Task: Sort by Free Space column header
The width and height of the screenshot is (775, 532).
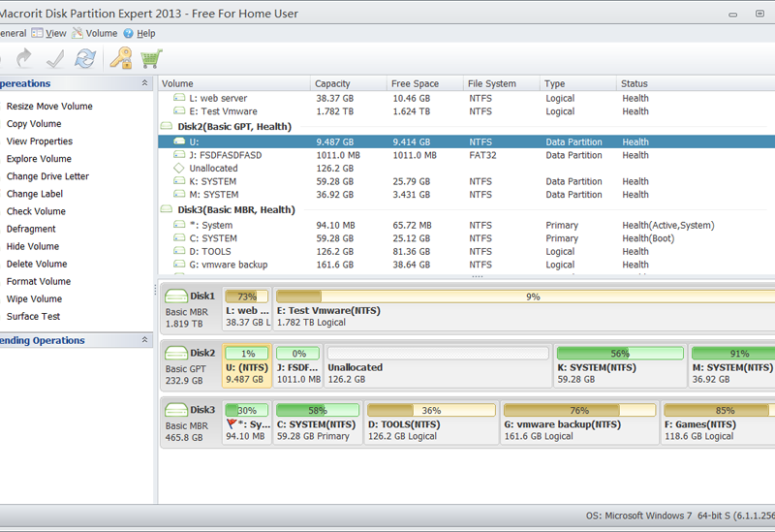Action: tap(425, 83)
